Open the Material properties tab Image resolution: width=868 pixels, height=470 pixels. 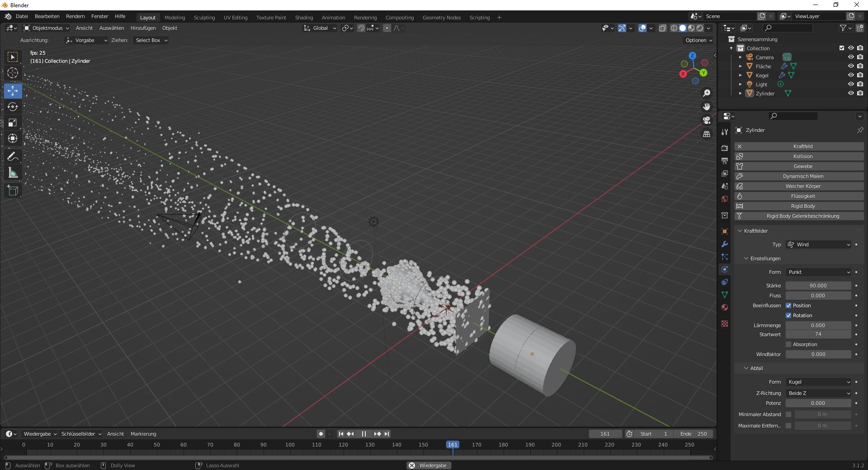(x=725, y=307)
